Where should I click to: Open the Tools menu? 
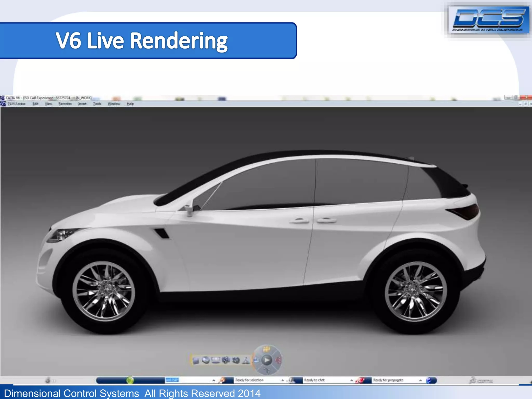[x=97, y=104]
